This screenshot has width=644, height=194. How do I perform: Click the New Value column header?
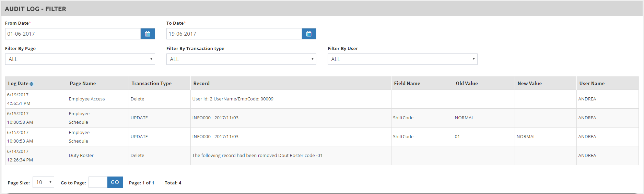529,83
